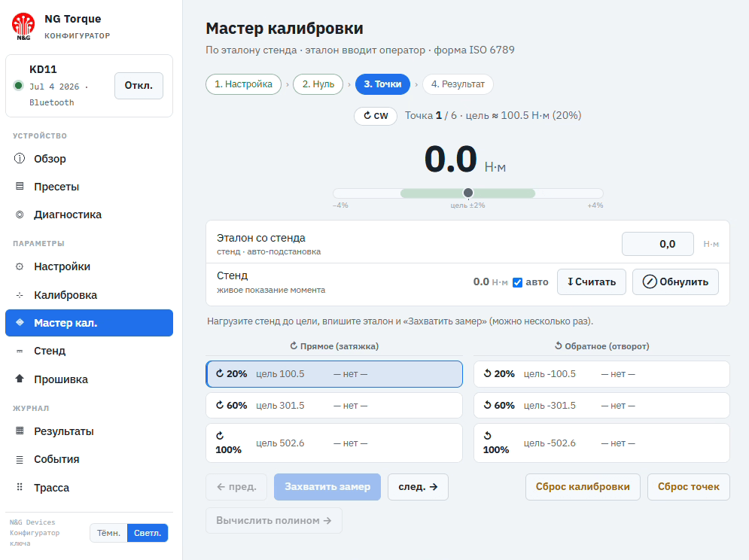Select the reverse 20% цель -100.5 row
The height and width of the screenshot is (560, 749).
(x=601, y=373)
